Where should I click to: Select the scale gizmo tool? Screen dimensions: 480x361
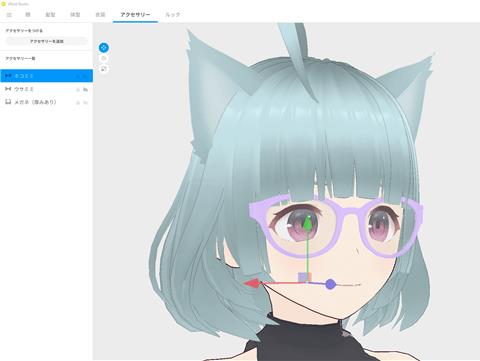click(x=104, y=69)
